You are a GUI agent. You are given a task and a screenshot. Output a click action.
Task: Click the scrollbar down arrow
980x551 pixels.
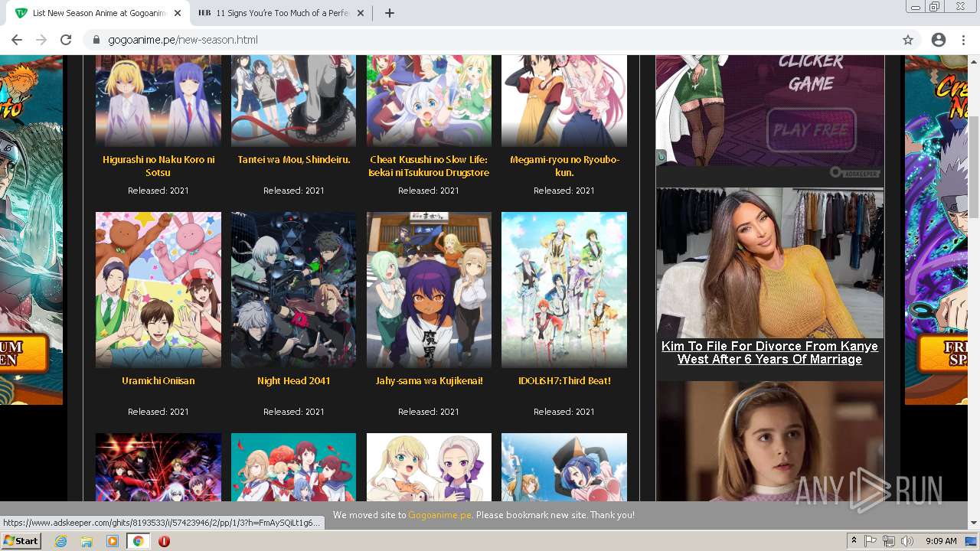(974, 523)
